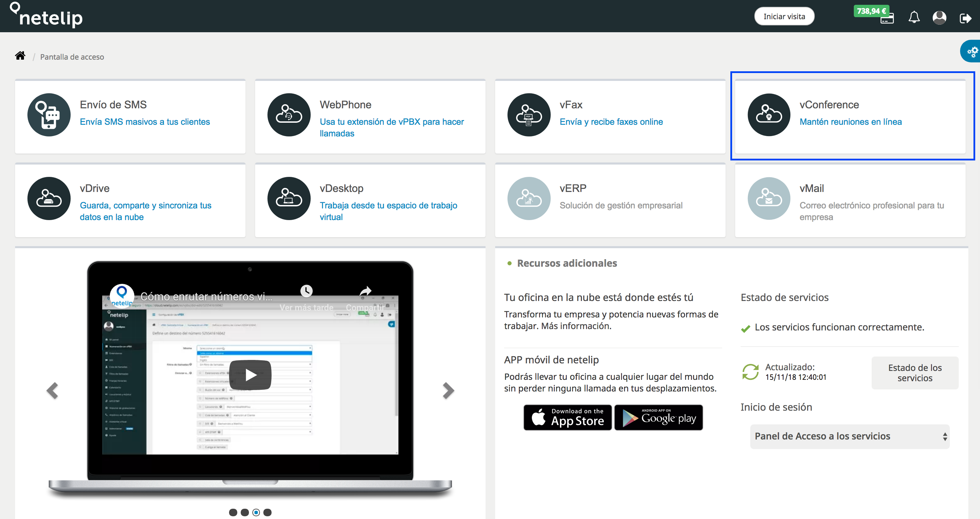Click the Envío de SMS title
Image resolution: width=980 pixels, height=519 pixels.
(x=113, y=105)
